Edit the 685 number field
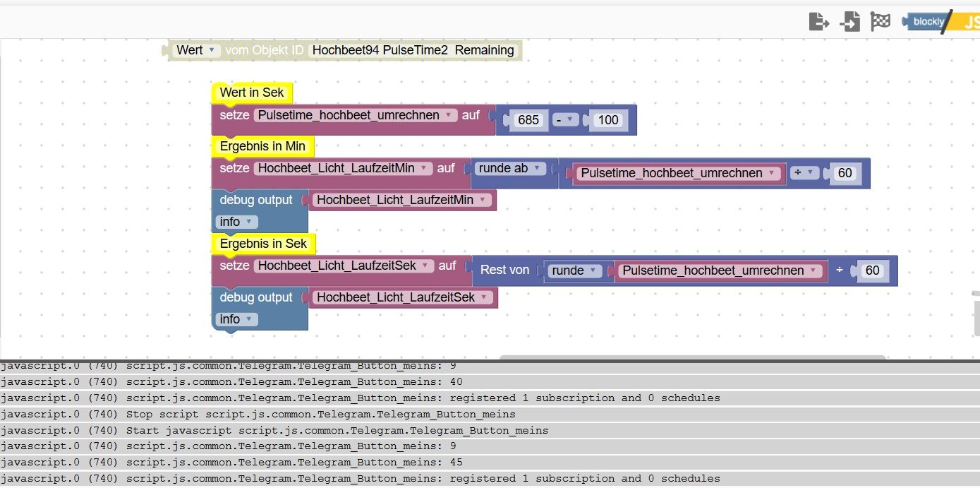The height and width of the screenshot is (488, 980). pos(528,120)
